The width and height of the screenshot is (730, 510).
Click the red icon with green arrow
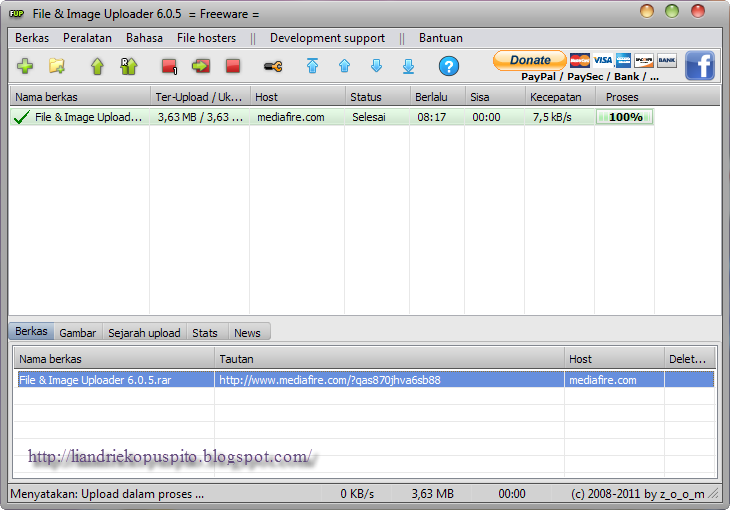[x=201, y=66]
